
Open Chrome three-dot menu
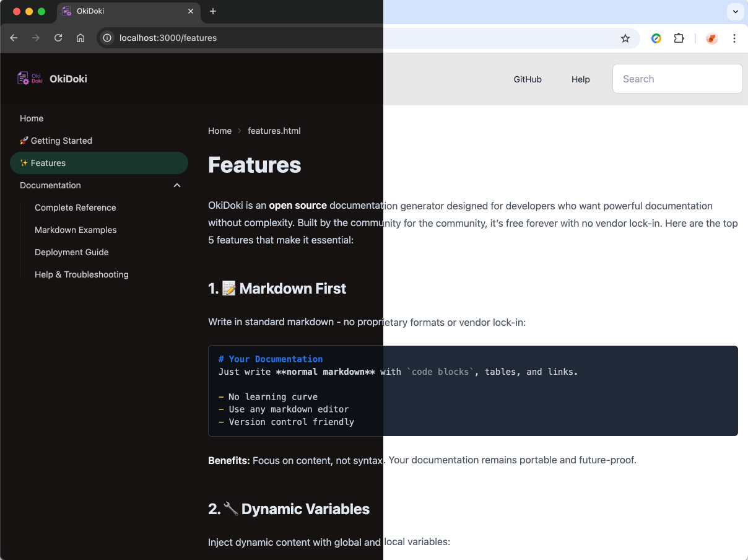tap(734, 38)
